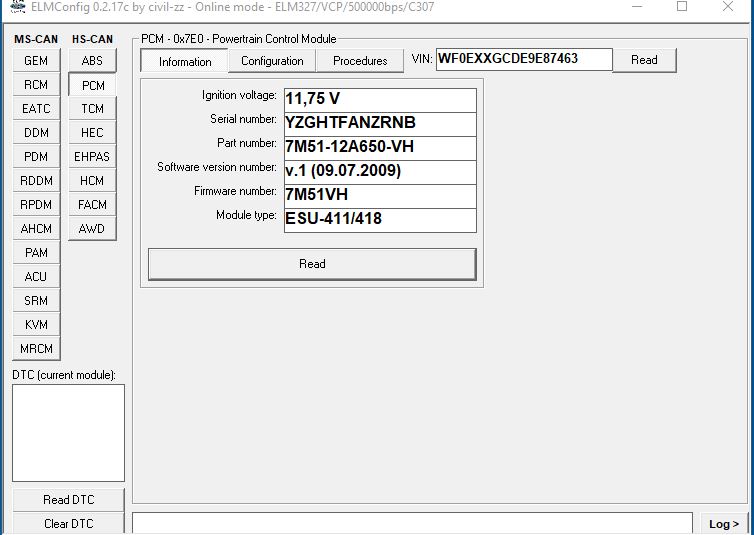Click the DTC current module list box
The height and width of the screenshot is (535, 754).
coord(68,433)
